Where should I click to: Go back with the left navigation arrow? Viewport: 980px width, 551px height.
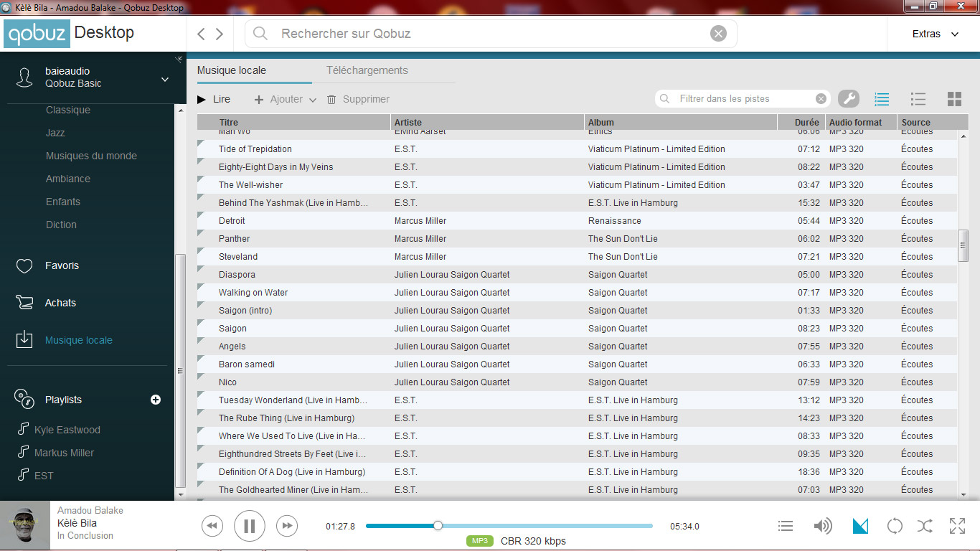point(201,34)
